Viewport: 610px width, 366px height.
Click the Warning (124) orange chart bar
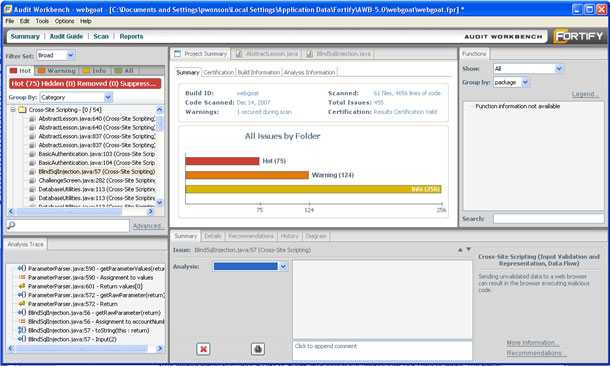247,175
